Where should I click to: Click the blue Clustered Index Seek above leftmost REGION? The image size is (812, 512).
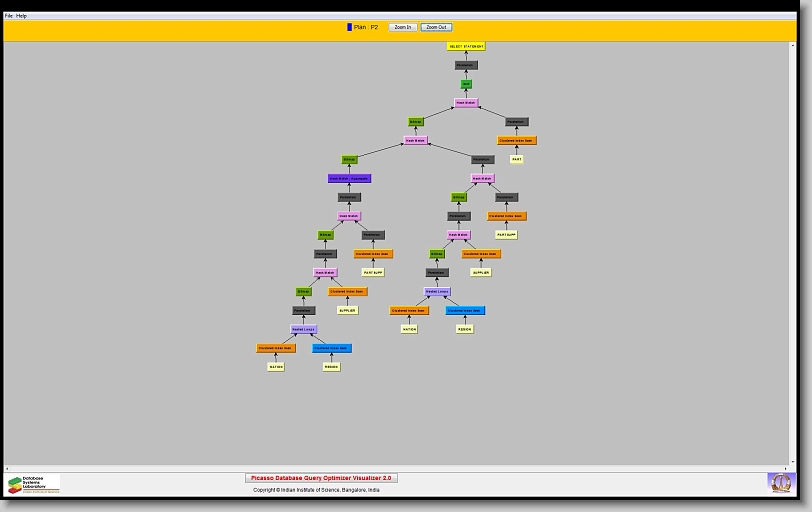point(331,348)
